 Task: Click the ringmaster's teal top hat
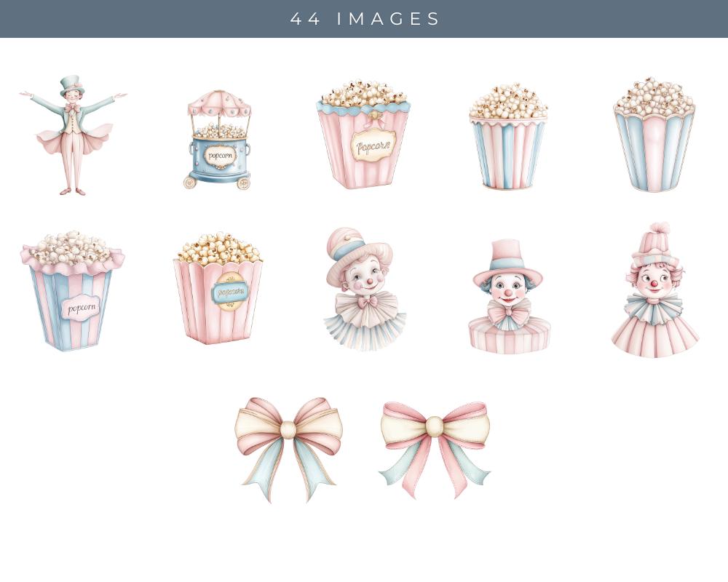[x=70, y=83]
